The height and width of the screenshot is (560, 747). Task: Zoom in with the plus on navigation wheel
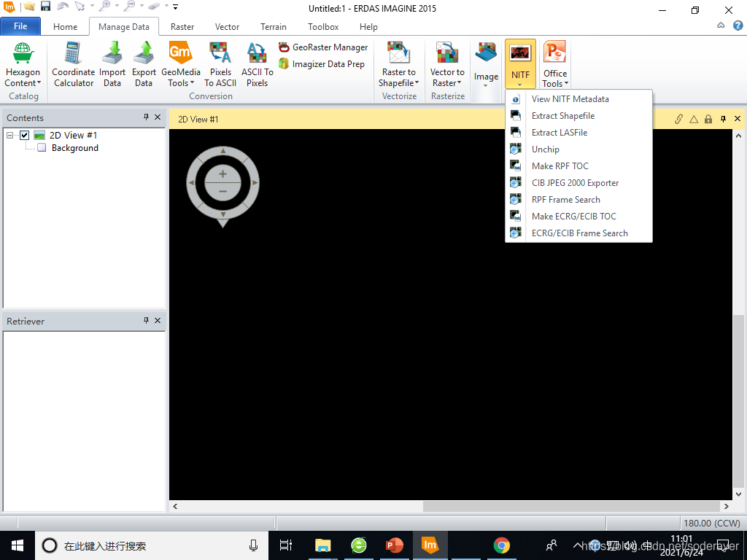point(222,174)
